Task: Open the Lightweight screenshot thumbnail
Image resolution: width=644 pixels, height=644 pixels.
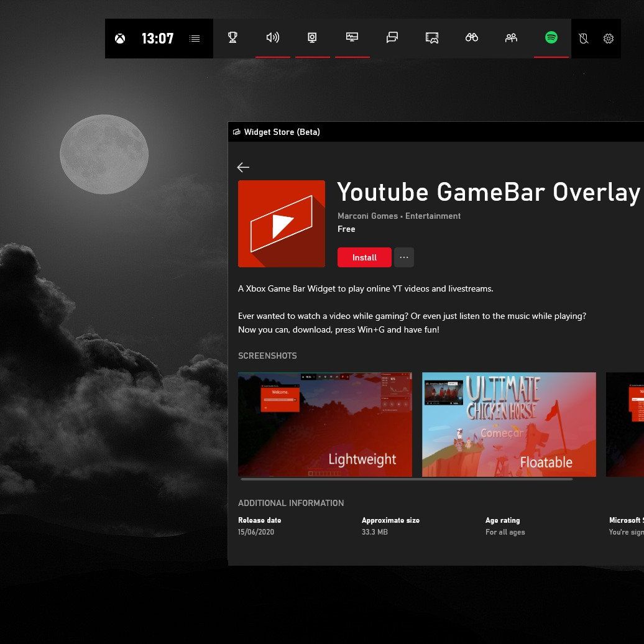Action: 325,425
